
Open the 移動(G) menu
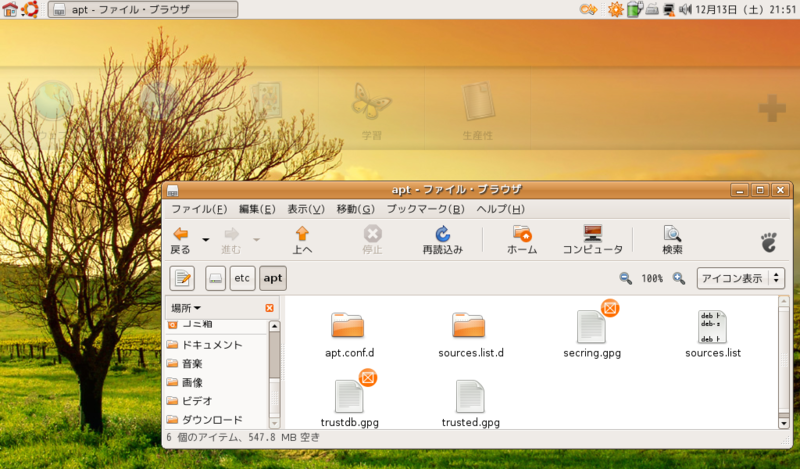356,209
